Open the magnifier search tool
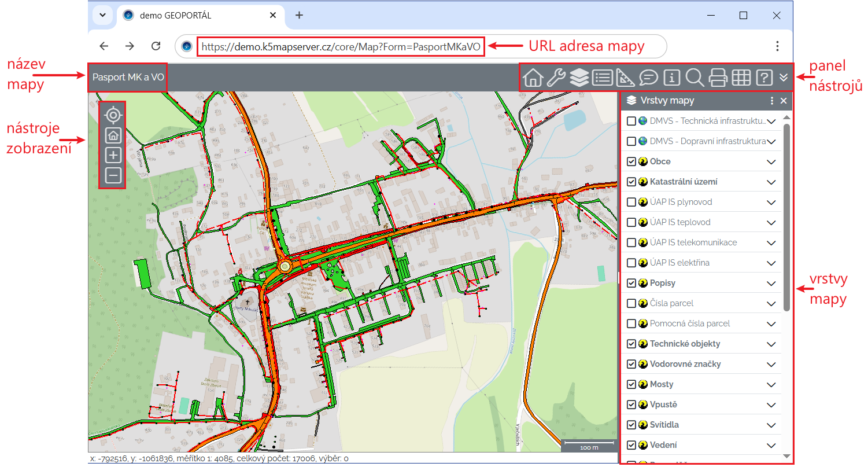The image size is (868, 467). pos(694,78)
